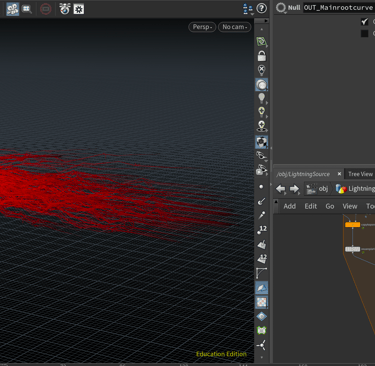This screenshot has height=366, width=375.
Task: Click the obj path button
Action: click(x=318, y=189)
